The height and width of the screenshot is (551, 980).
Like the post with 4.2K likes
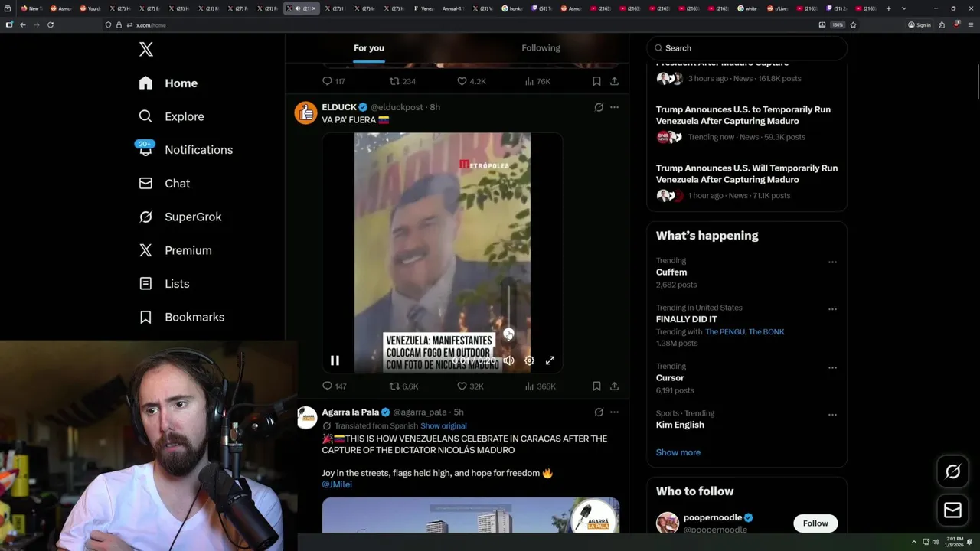pyautogui.click(x=472, y=81)
